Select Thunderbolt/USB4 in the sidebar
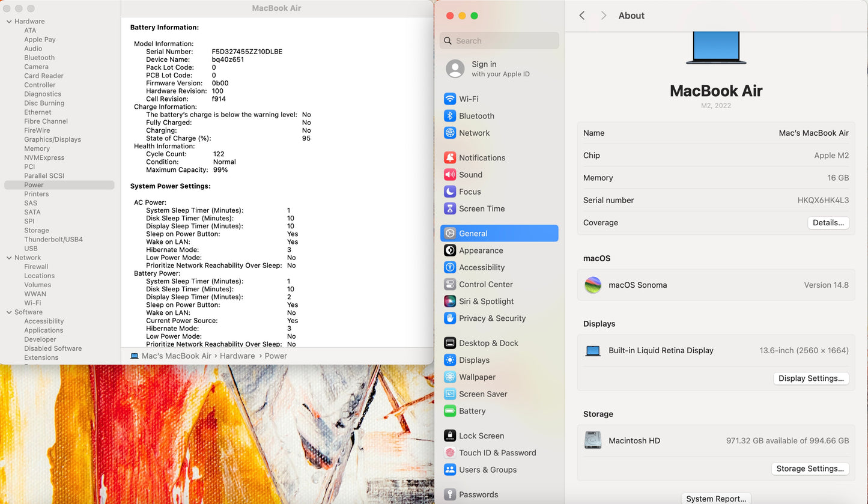The width and height of the screenshot is (868, 504). click(x=53, y=240)
